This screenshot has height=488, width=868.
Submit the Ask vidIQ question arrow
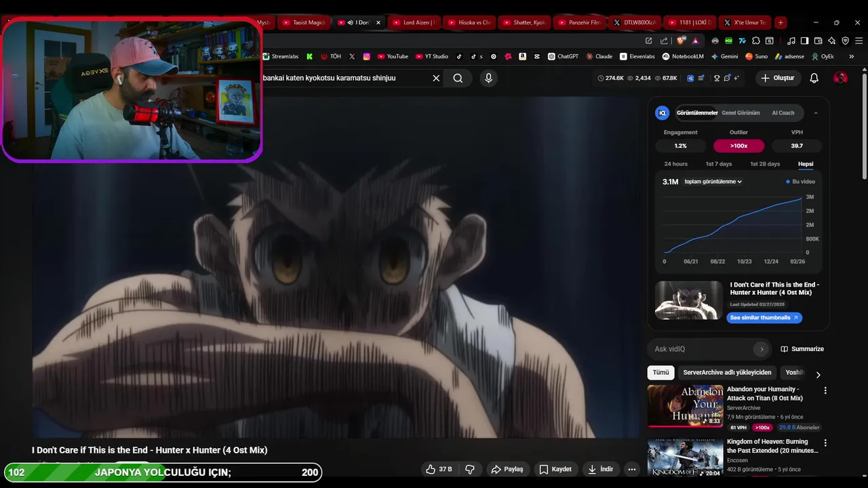coord(762,349)
